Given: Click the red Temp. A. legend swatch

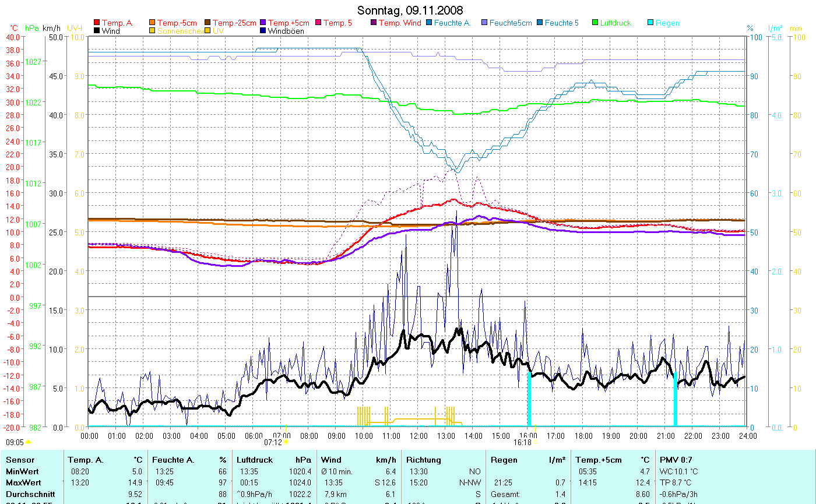Looking at the screenshot, I should tap(97, 23).
